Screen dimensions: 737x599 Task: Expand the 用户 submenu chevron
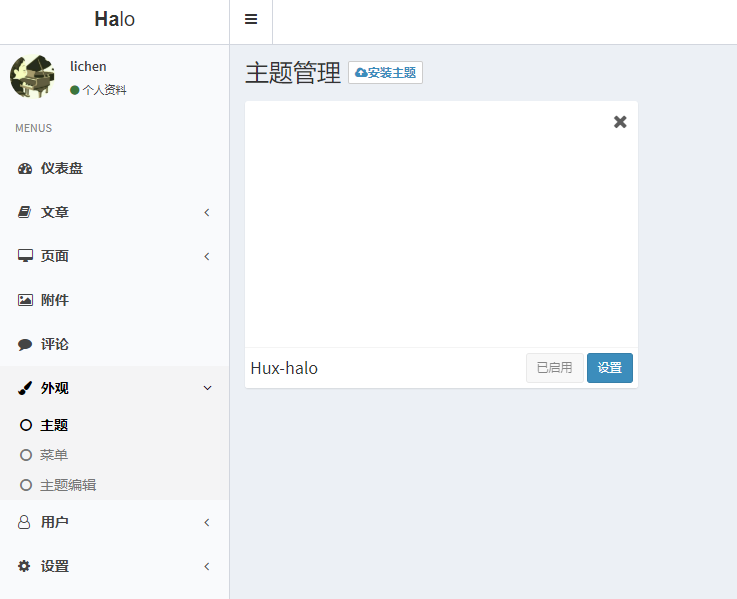pos(207,522)
